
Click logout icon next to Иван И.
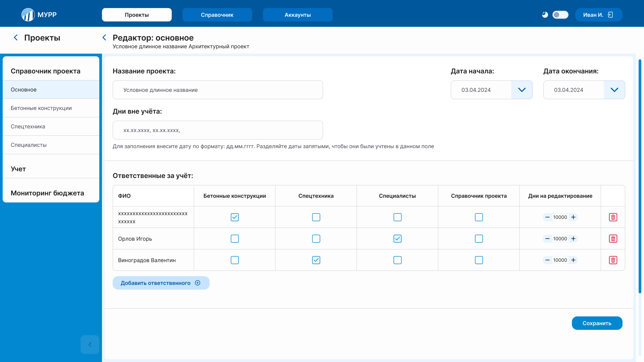610,15
